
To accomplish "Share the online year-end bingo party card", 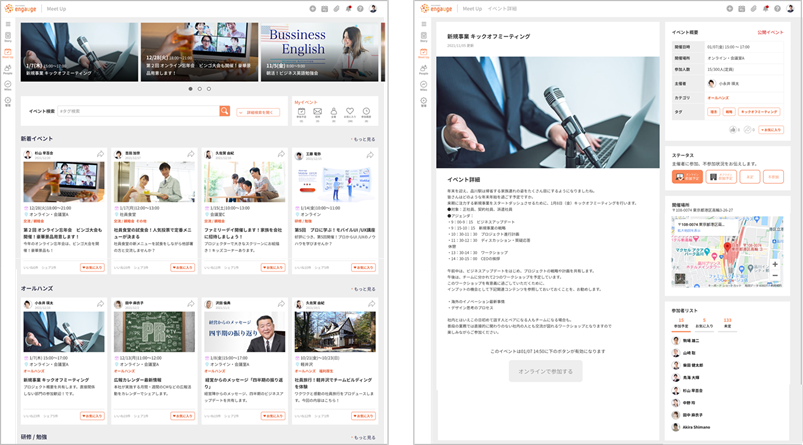I will coord(100,154).
